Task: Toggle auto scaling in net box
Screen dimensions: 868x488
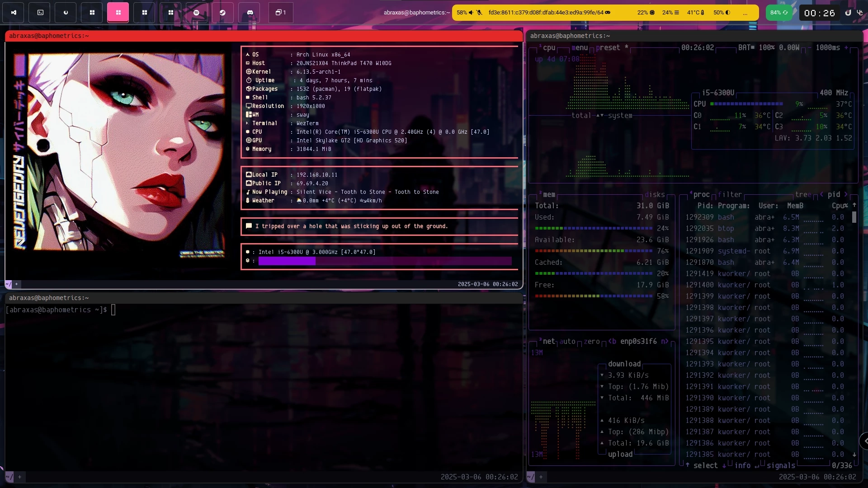Action: [567, 342]
